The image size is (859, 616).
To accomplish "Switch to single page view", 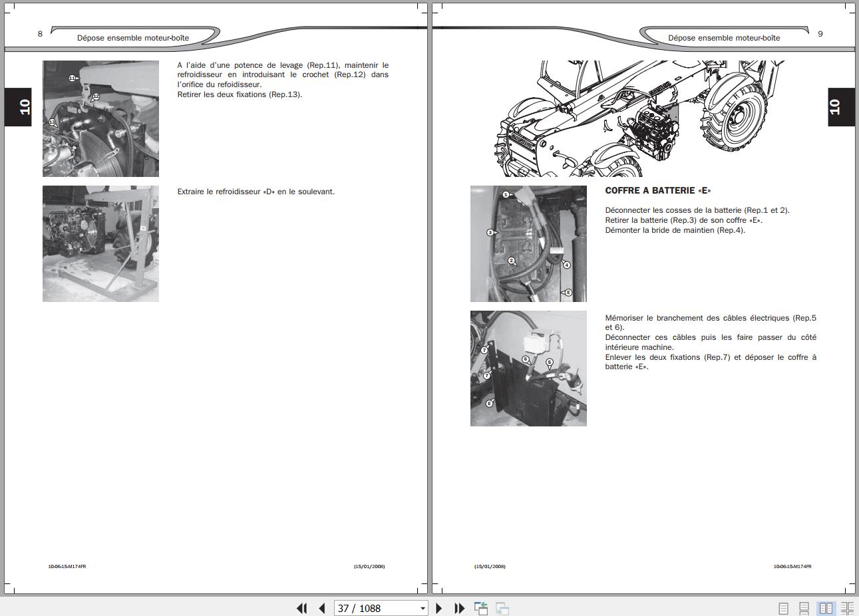I will (783, 608).
